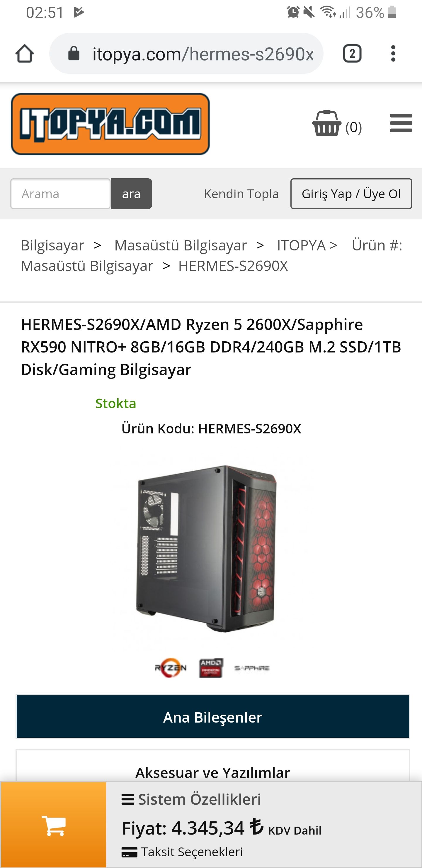Open the browser tab switcher showing 2
Image resolution: width=422 pixels, height=868 pixels.
[x=352, y=54]
